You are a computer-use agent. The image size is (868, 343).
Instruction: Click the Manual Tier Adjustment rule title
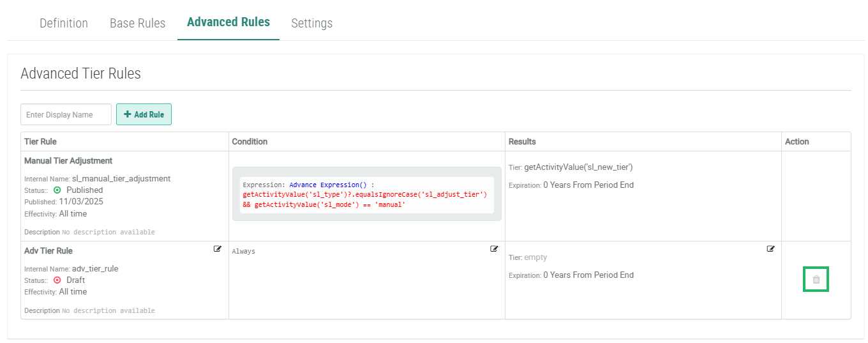click(68, 161)
